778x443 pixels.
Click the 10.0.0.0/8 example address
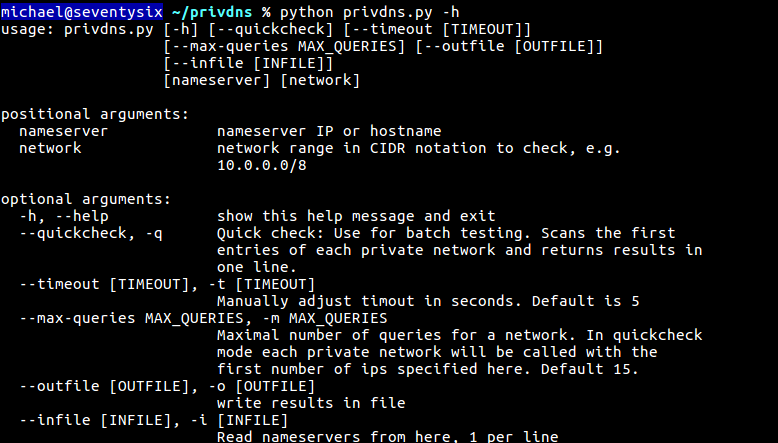[261, 165]
